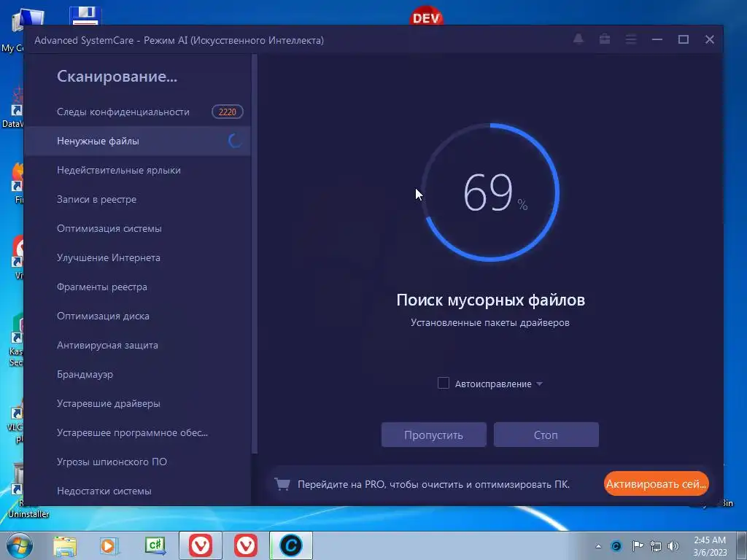Image resolution: width=747 pixels, height=560 pixels.
Task: Minimize the Advanced SystemCare window
Action: point(657,39)
